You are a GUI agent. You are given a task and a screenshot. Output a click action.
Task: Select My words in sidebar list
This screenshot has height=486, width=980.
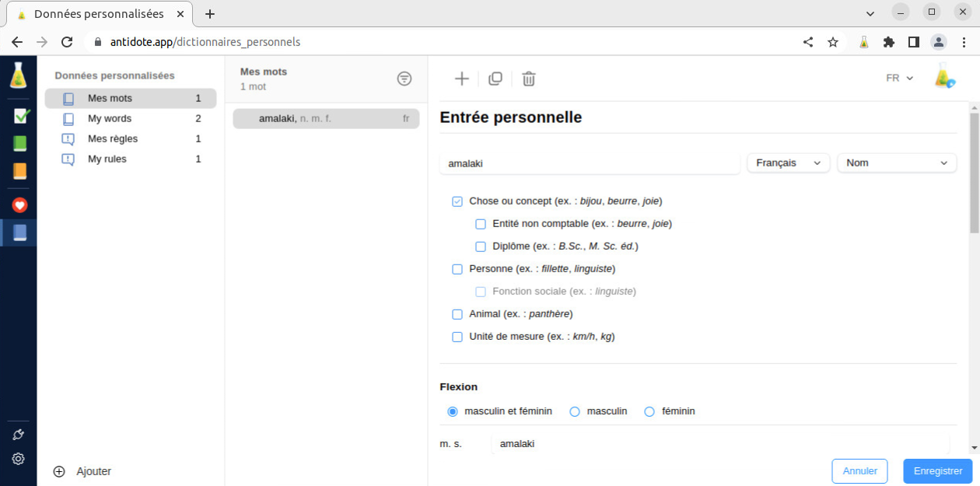(110, 119)
